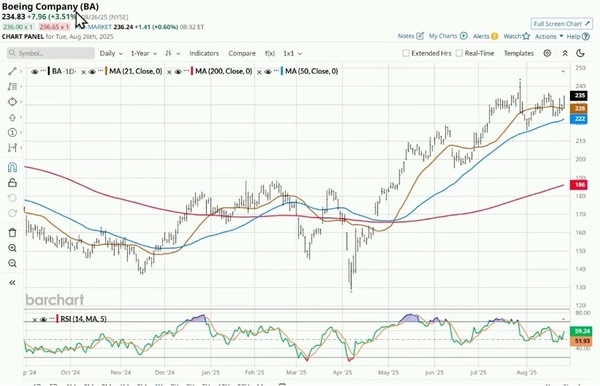Open the Indicators menu

[x=204, y=53]
